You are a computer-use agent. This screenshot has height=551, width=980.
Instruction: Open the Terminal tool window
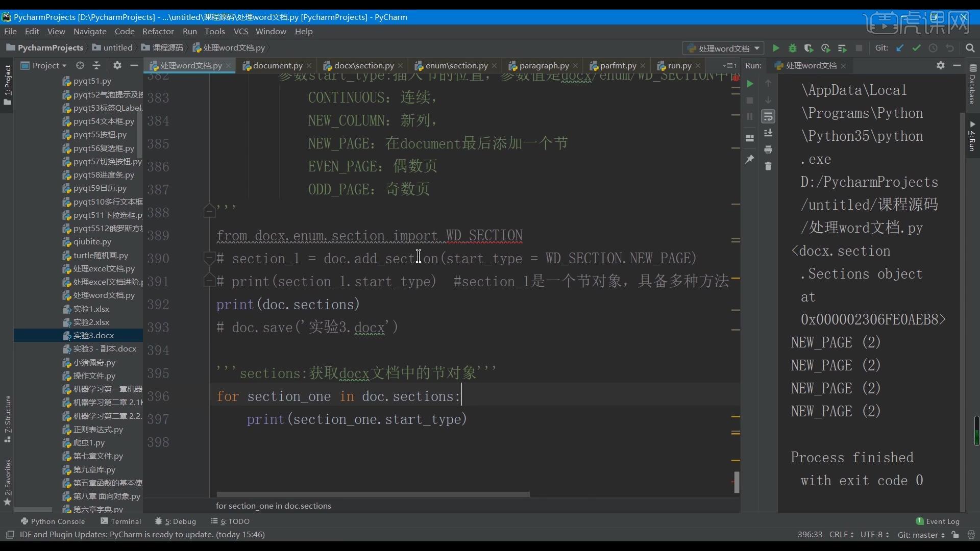click(x=121, y=521)
